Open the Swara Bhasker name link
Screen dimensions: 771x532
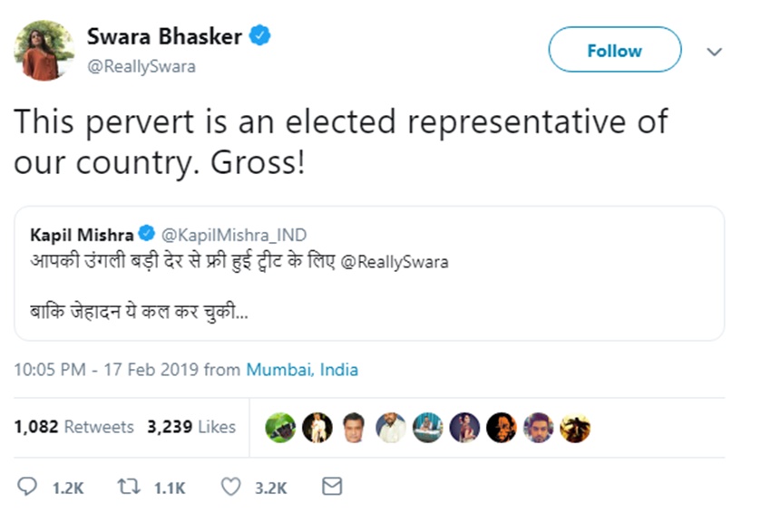(164, 37)
